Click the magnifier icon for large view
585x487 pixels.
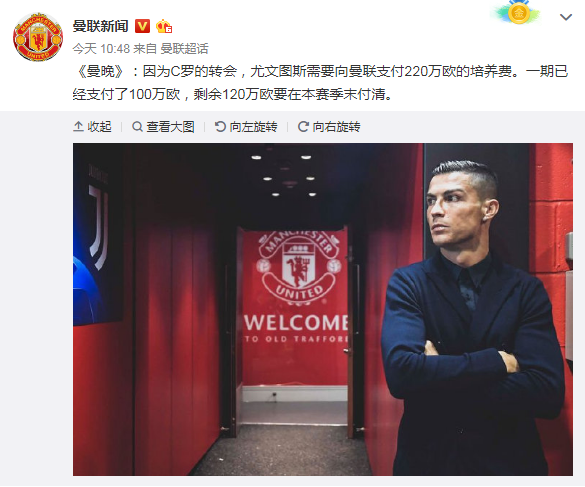[137, 127]
